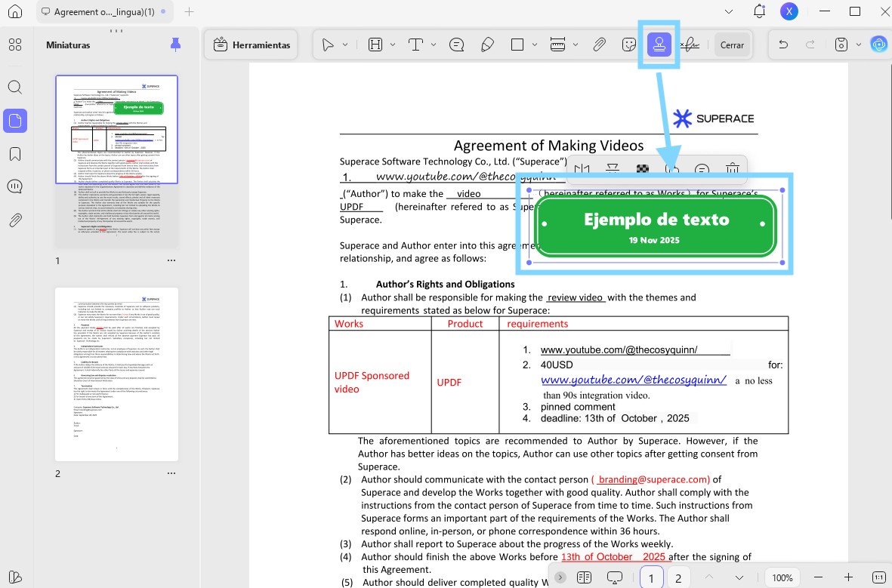Select the comment note tool
The height and width of the screenshot is (588, 892).
tap(456, 45)
